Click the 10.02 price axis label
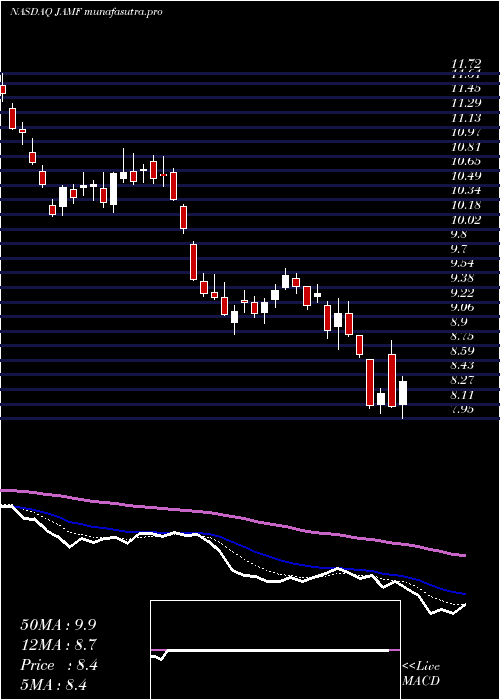 [466, 220]
